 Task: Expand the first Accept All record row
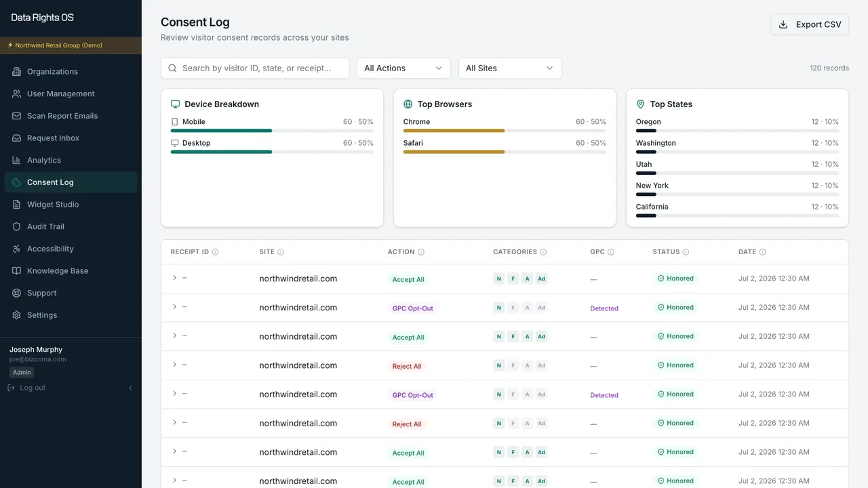174,278
